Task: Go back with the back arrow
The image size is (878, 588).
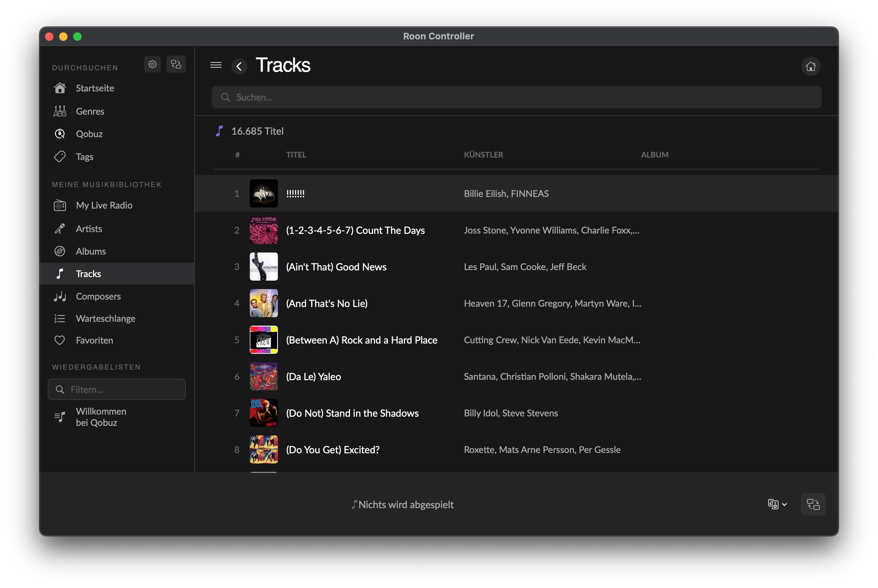Action: click(239, 67)
